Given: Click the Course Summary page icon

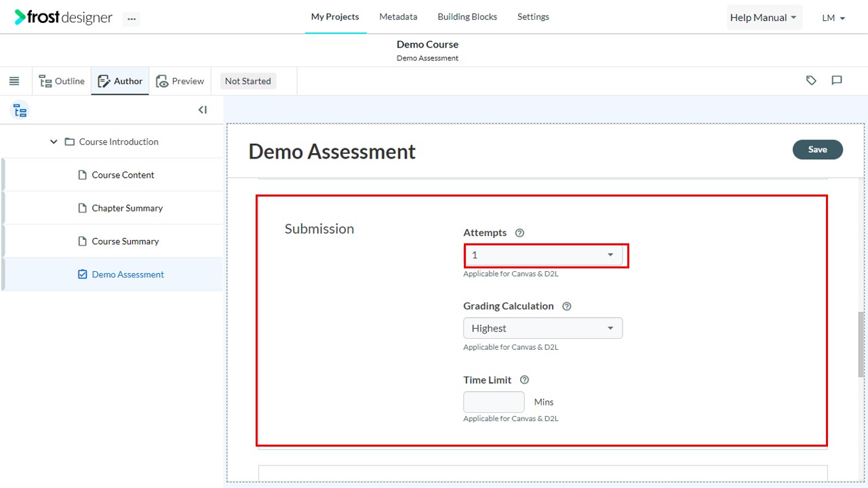Looking at the screenshot, I should 83,241.
